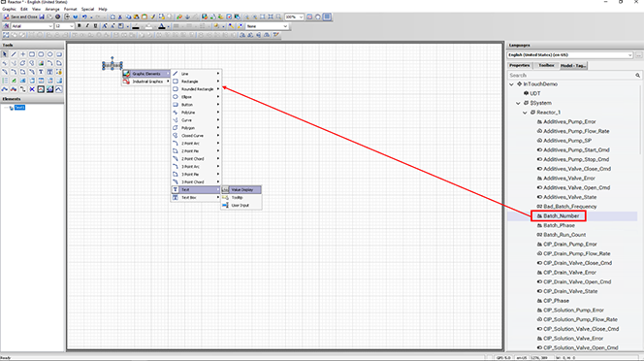Open the Graphic menu
Image resolution: width=644 pixels, height=361 pixels.
click(9, 9)
